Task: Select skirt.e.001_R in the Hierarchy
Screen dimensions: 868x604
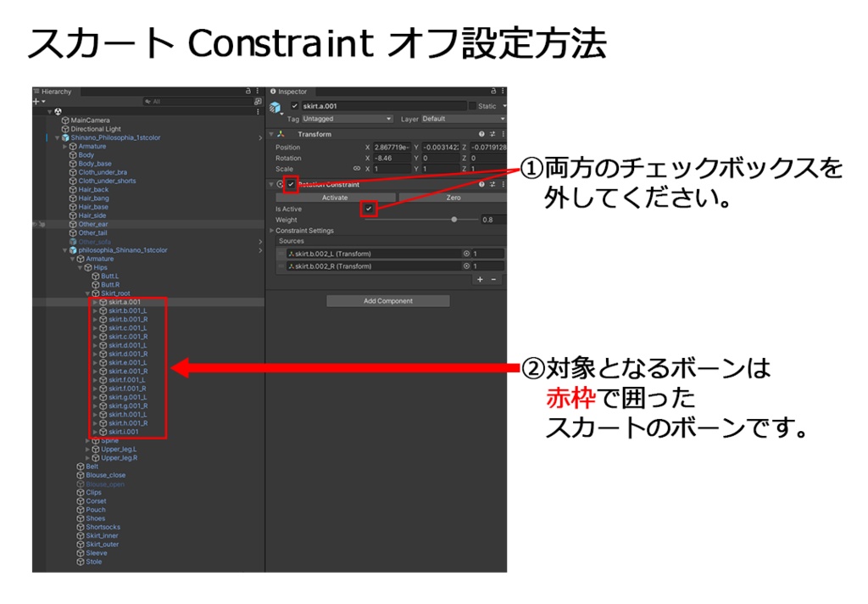Action: click(128, 372)
